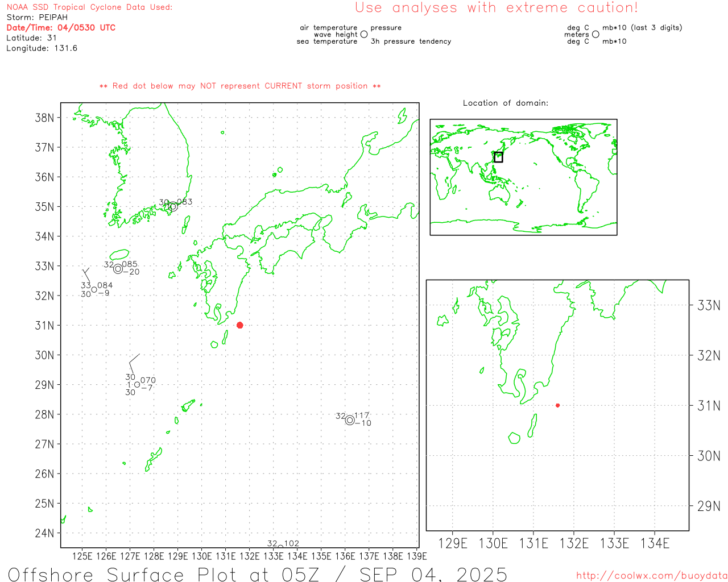Screen dimensions: 728x582
Task: Click the 'Date/Time: 04/0530 UTC' text
Action: 61,28
